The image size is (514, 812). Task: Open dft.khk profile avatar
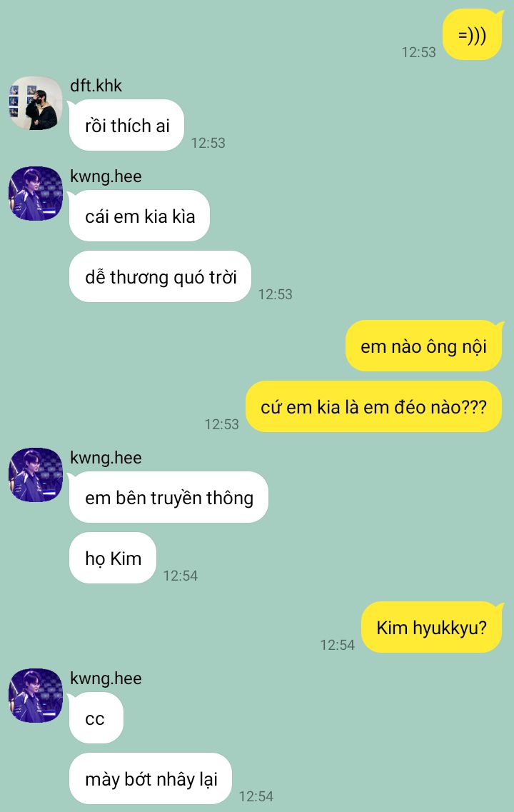36,103
